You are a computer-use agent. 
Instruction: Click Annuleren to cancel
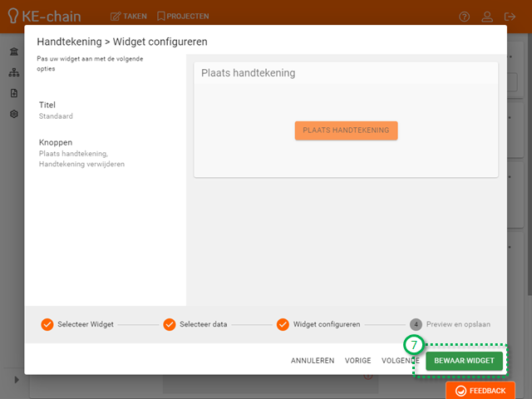click(x=313, y=361)
